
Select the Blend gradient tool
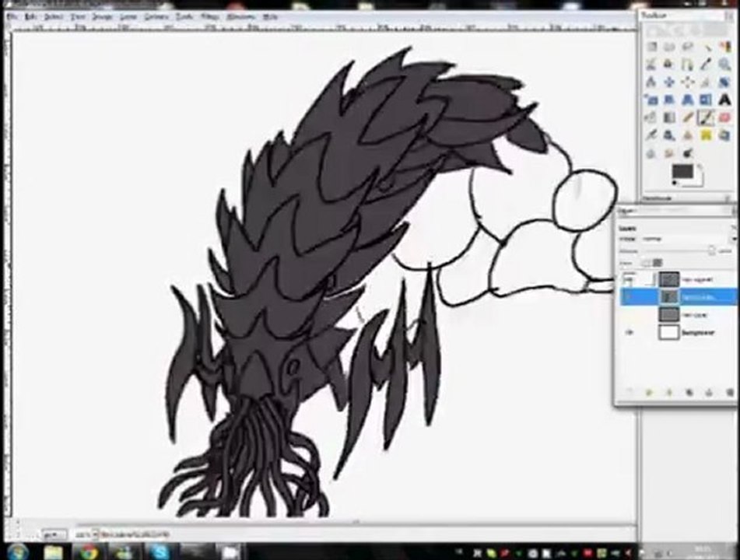click(670, 117)
